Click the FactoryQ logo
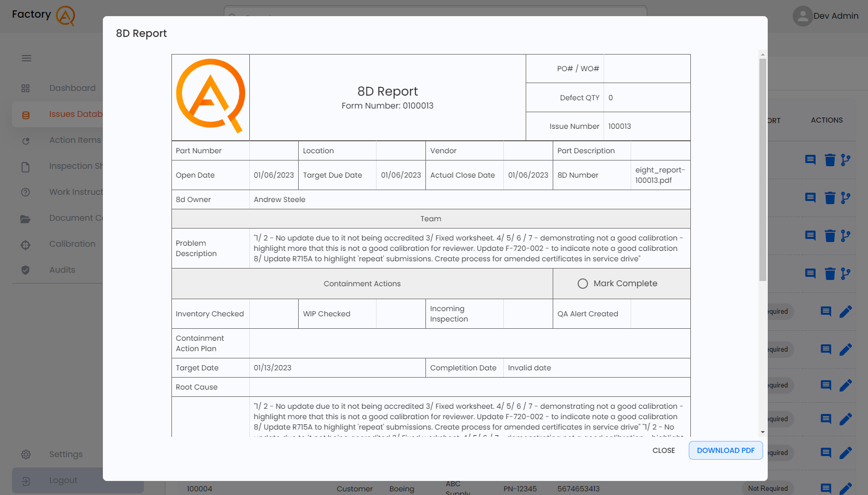Image resolution: width=868 pixels, height=495 pixels. pyautogui.click(x=44, y=15)
